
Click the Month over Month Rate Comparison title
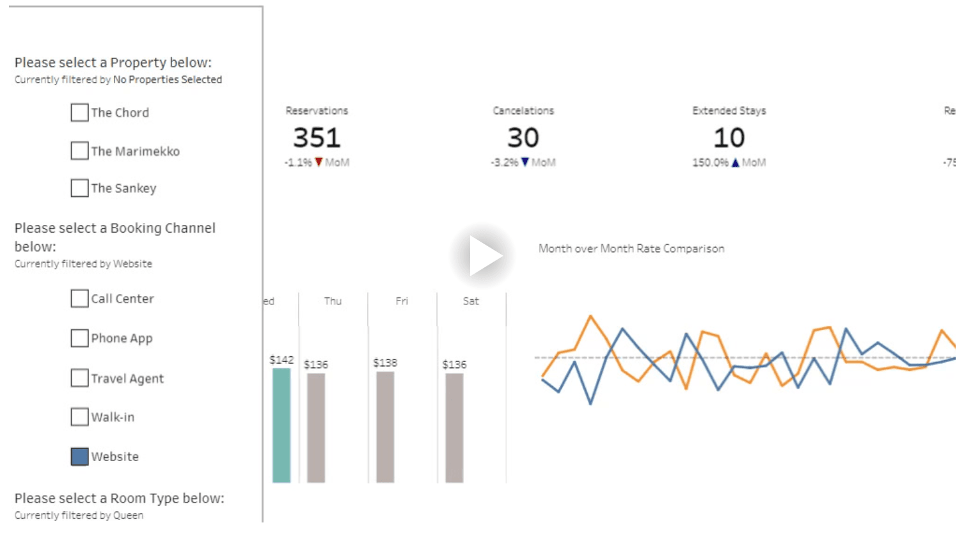(x=631, y=249)
